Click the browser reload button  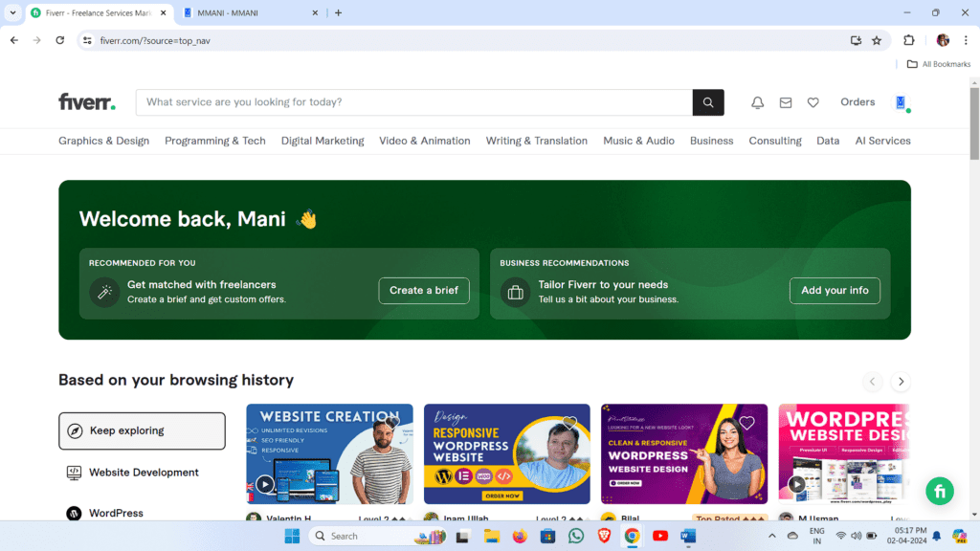click(x=60, y=40)
